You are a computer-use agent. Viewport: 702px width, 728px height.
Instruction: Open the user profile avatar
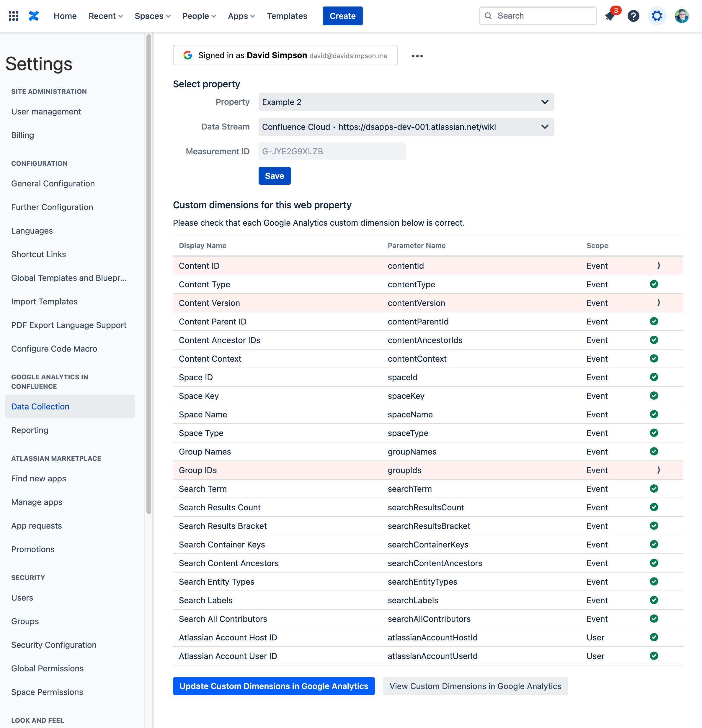(682, 16)
